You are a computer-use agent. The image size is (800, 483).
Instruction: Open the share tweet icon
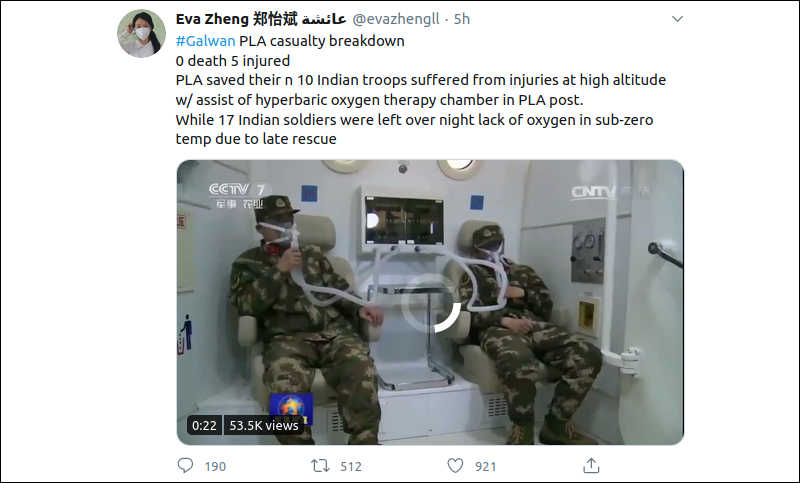(591, 465)
